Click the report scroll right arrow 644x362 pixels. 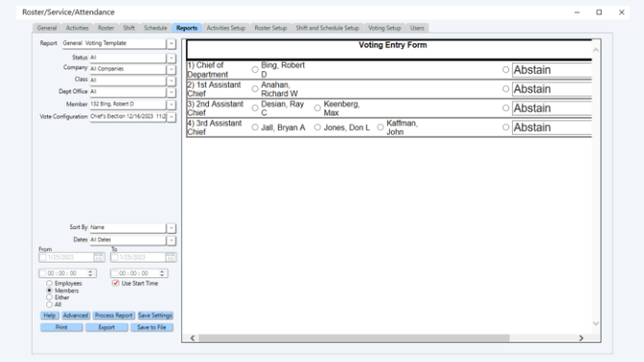pyautogui.click(x=581, y=338)
